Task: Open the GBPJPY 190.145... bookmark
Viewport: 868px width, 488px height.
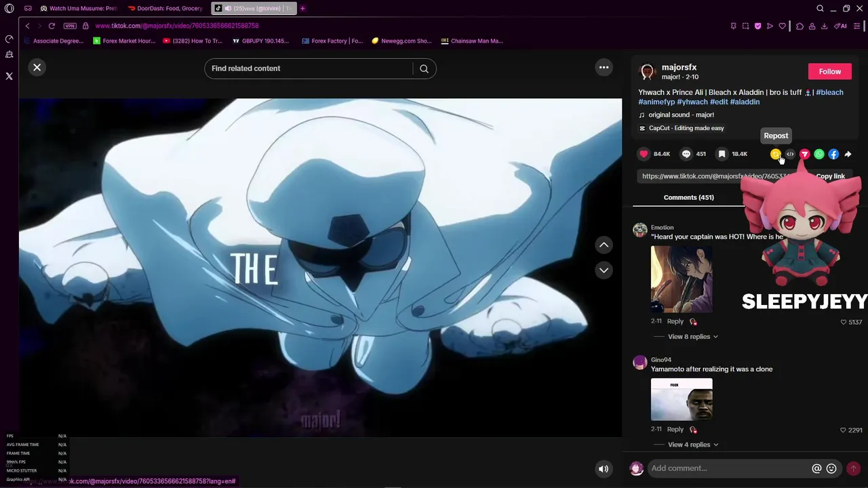Action: tap(260, 41)
